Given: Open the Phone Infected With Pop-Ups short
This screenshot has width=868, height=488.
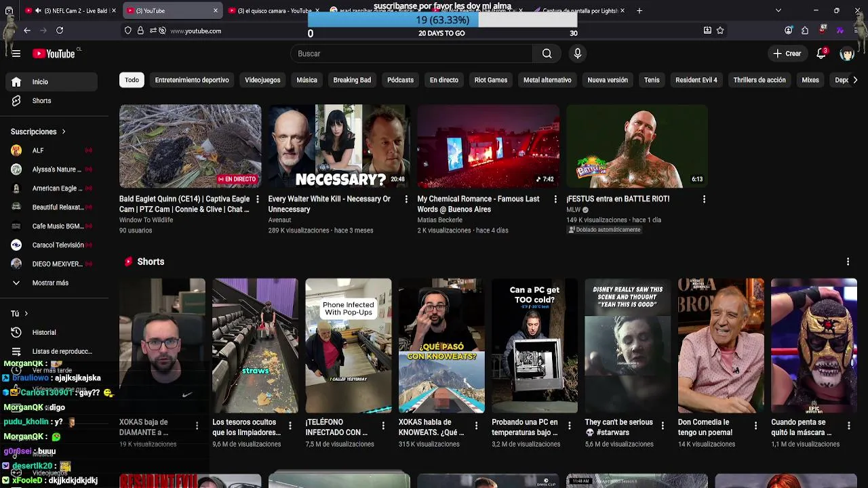Looking at the screenshot, I should click(348, 346).
